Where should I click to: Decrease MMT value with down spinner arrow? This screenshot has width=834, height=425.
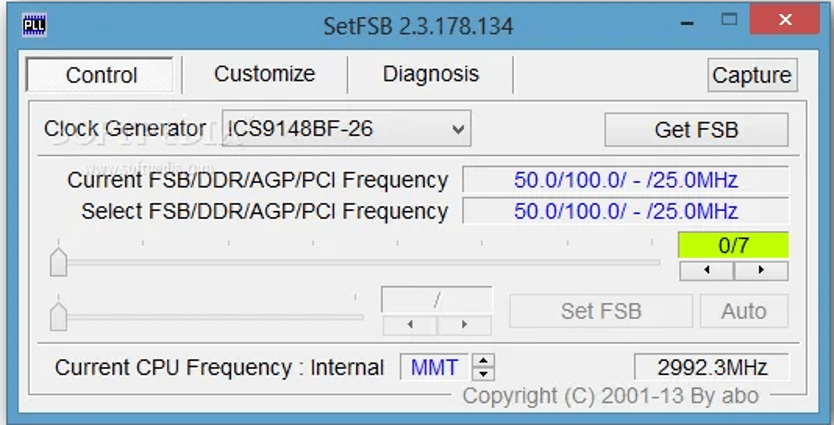484,374
